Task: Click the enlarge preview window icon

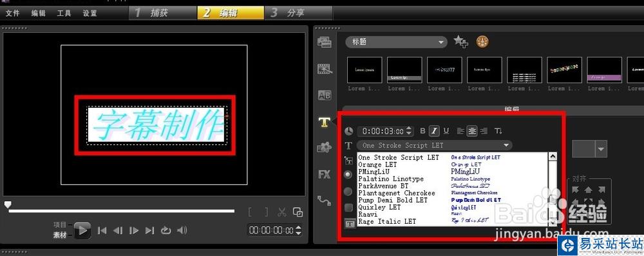Action: pyautogui.click(x=298, y=212)
